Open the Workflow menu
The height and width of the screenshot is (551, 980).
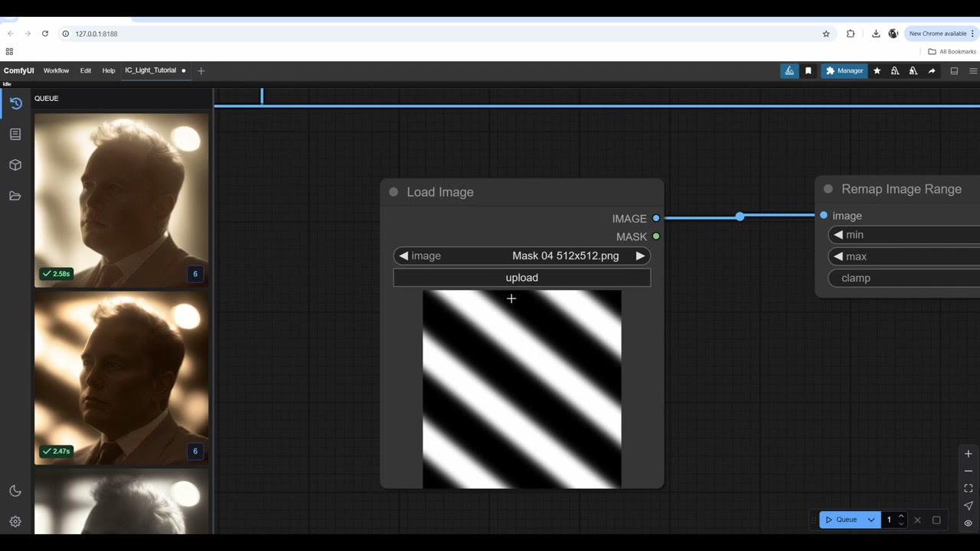pyautogui.click(x=56, y=70)
